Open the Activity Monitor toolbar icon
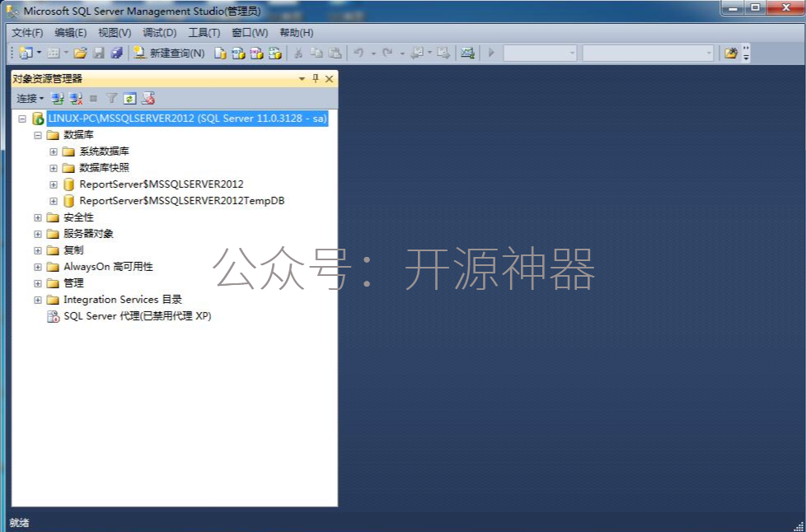The width and height of the screenshot is (806, 532). pyautogui.click(x=467, y=53)
